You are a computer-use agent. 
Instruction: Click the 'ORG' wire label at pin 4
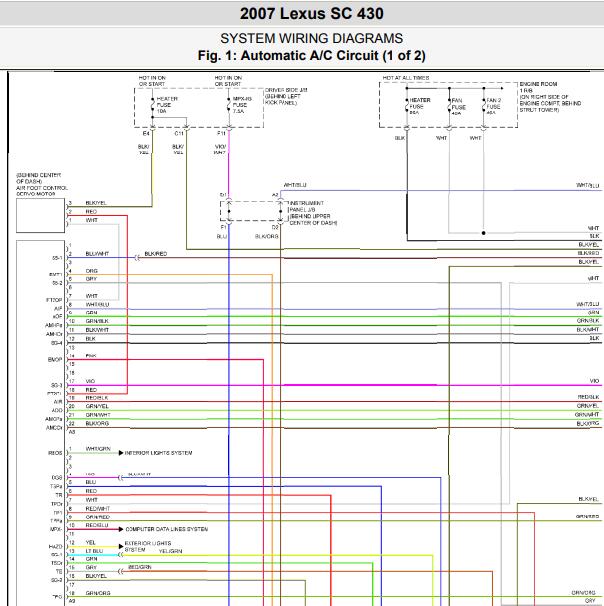tap(92, 271)
